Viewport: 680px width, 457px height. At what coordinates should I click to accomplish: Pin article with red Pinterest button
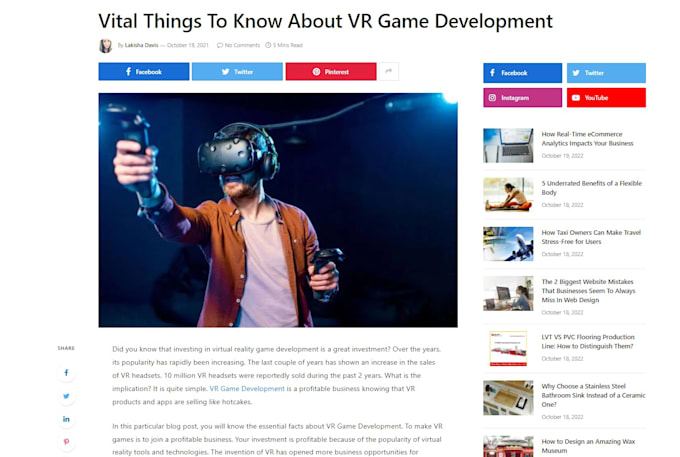coord(331,72)
